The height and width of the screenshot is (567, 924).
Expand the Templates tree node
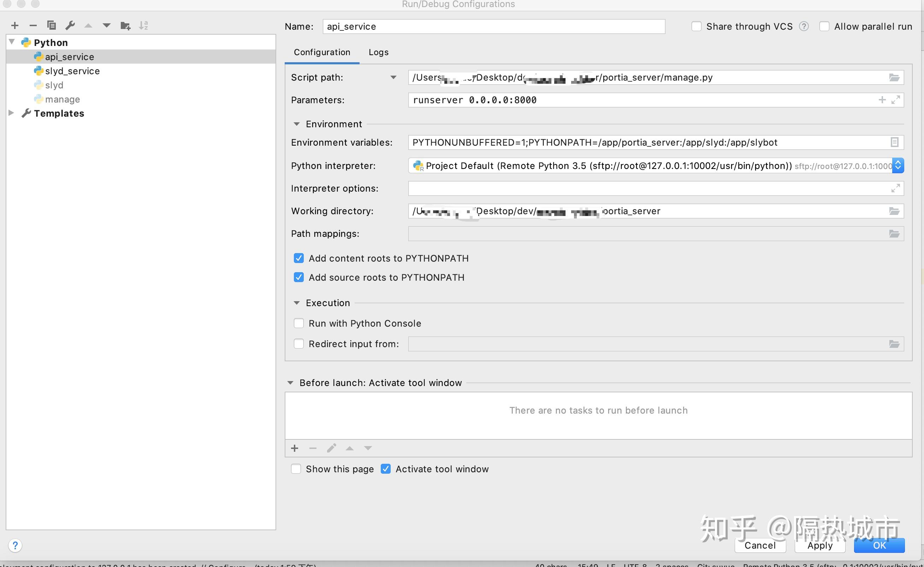(11, 113)
